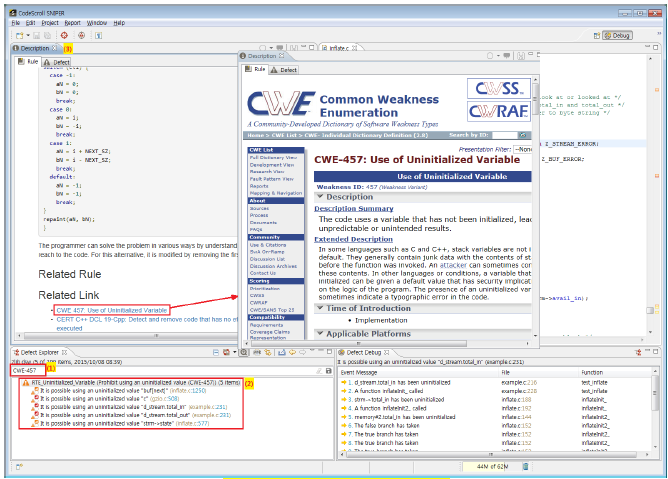Image resolution: width=668 pixels, height=479 pixels.
Task: Collapse the Applicable Platforms section
Action: click(320, 333)
